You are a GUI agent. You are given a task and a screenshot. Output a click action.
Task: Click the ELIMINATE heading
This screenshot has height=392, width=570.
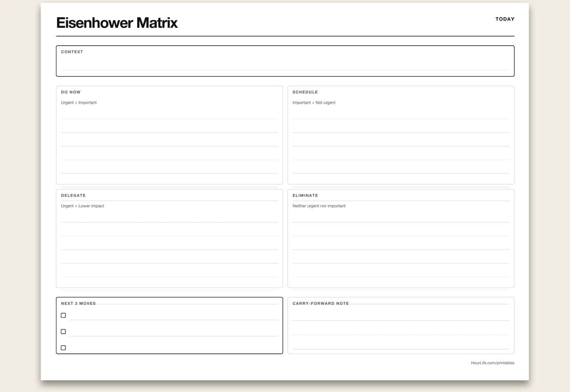(x=305, y=195)
